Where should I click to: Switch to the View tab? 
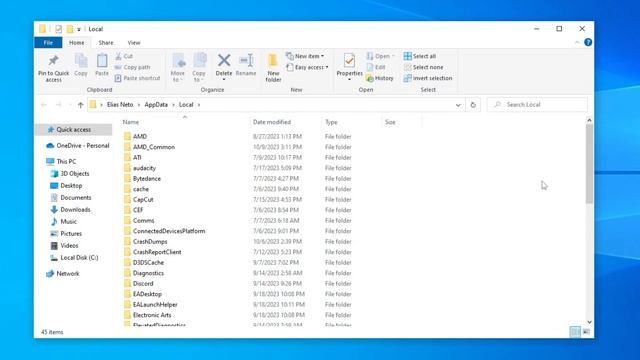click(x=134, y=42)
